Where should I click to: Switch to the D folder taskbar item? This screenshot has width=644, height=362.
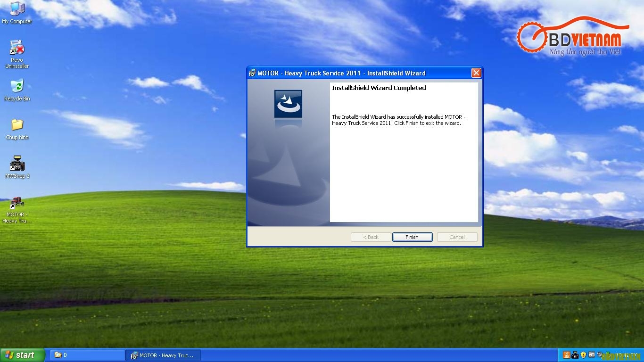(87, 355)
